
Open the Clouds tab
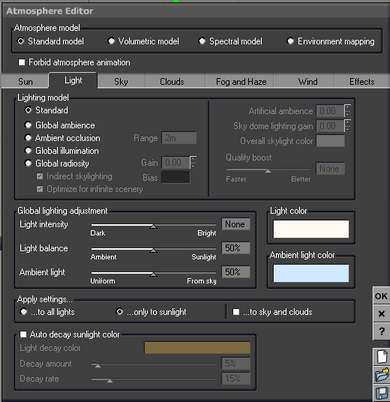coord(172,82)
